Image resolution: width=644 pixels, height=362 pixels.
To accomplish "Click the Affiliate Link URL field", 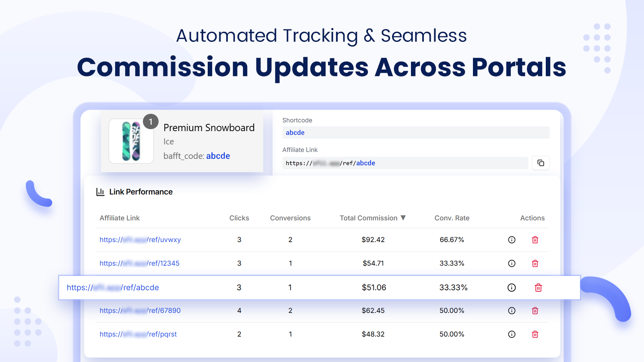I will [405, 163].
